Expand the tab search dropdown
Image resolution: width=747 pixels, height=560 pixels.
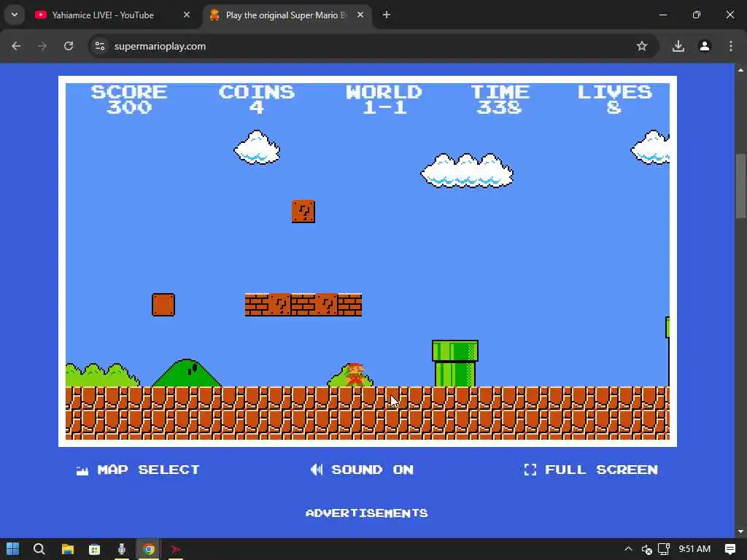point(15,15)
